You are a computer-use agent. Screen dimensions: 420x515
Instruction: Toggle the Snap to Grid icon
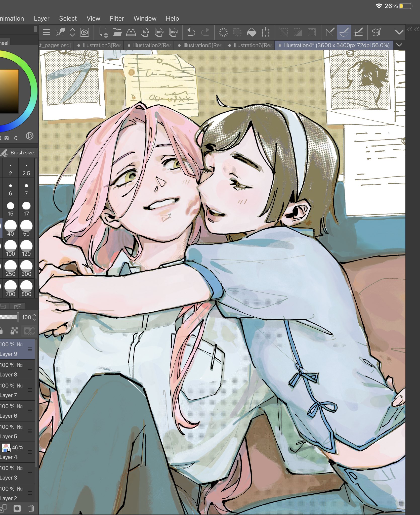pos(358,32)
